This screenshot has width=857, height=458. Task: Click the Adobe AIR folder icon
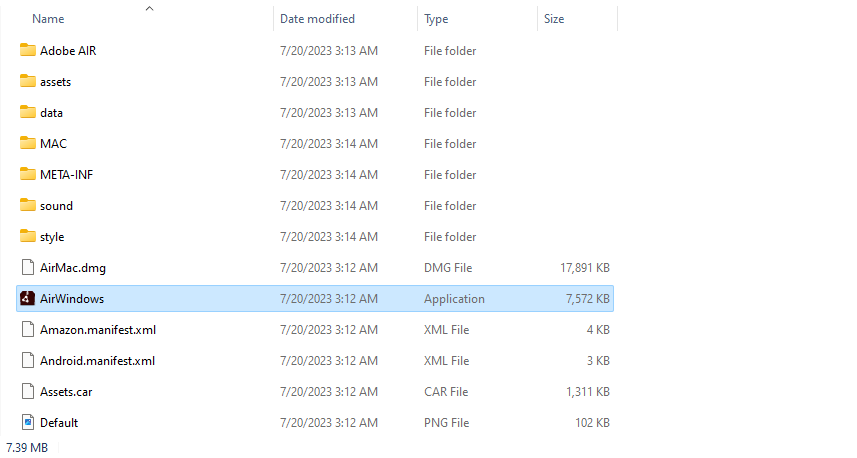(27, 51)
